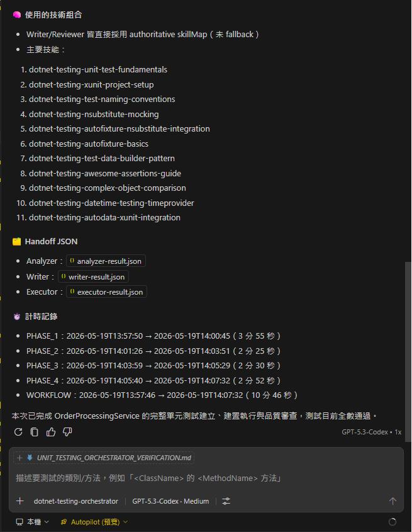Screen dimensions: 412x532
Task: Click the GPT-5.3-Codex • 1x response label
Action: click(371, 432)
